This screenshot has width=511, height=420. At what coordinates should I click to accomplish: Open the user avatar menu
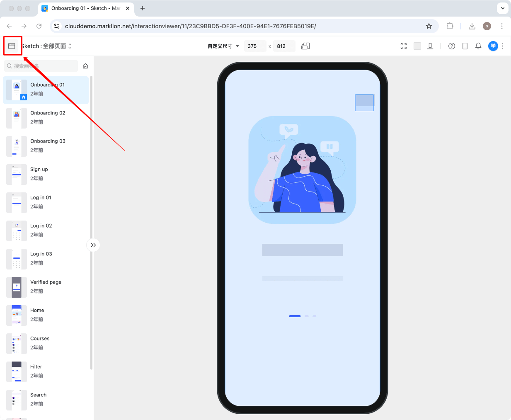pyautogui.click(x=493, y=46)
